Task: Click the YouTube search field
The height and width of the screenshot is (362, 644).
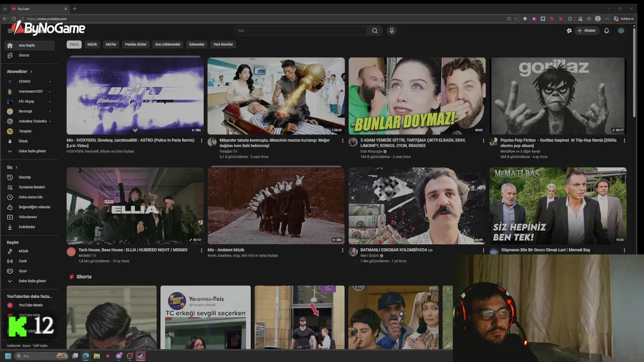Action: click(300, 31)
